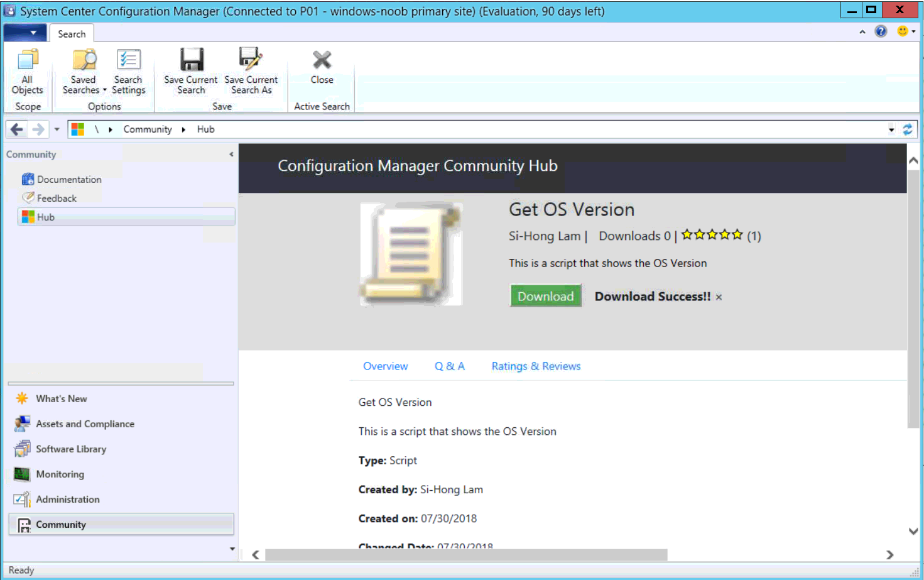Open the Monitoring workspace
The width and height of the screenshot is (924, 580).
tap(60, 474)
